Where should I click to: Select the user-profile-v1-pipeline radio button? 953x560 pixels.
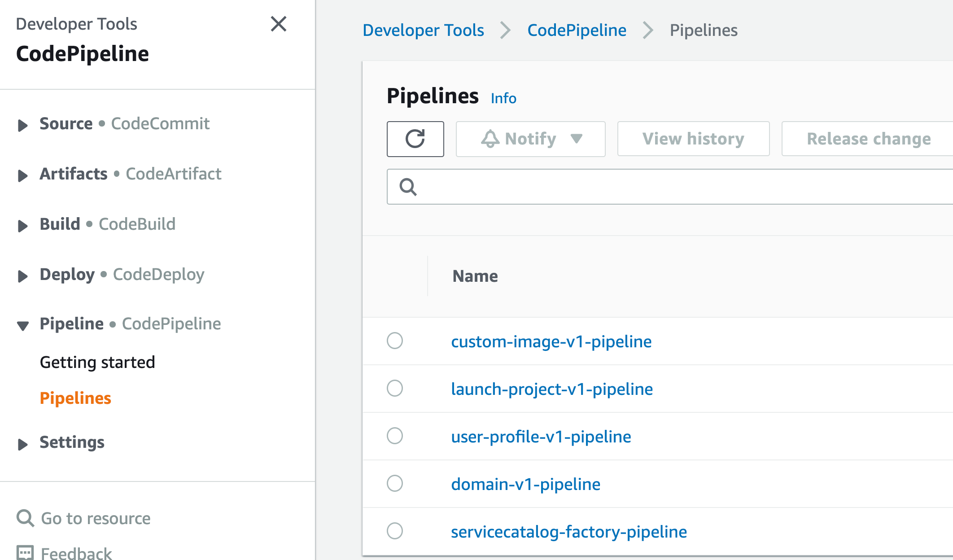[x=395, y=436]
